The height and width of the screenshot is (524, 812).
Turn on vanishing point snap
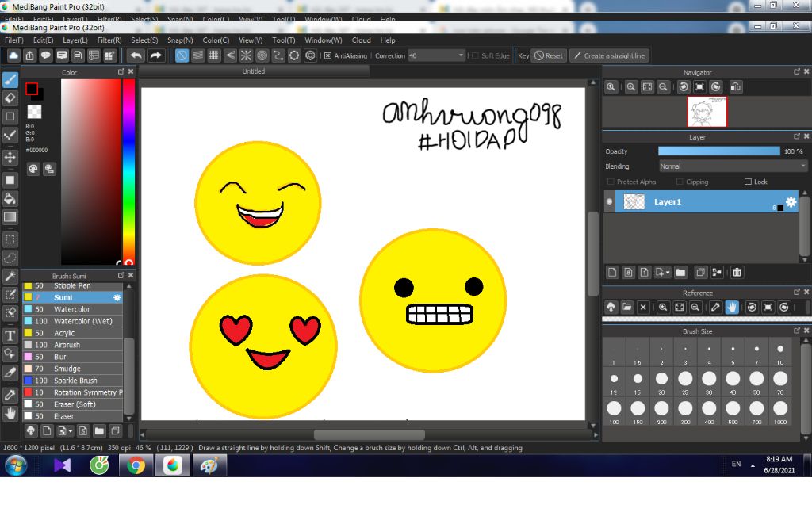(230, 55)
